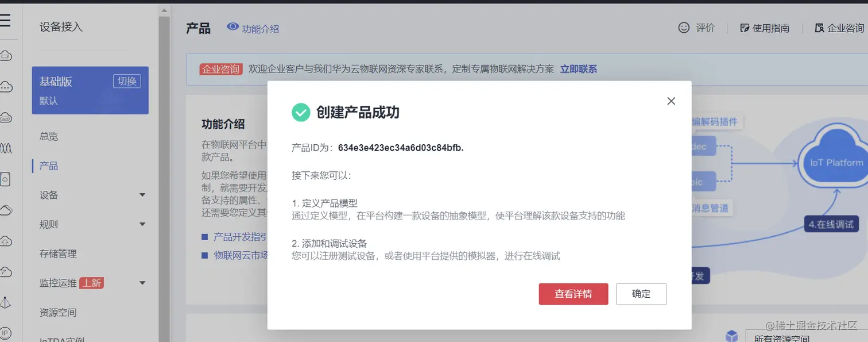The height and width of the screenshot is (342, 868).
Task: Open 产品开发指引 link
Action: [x=240, y=237]
